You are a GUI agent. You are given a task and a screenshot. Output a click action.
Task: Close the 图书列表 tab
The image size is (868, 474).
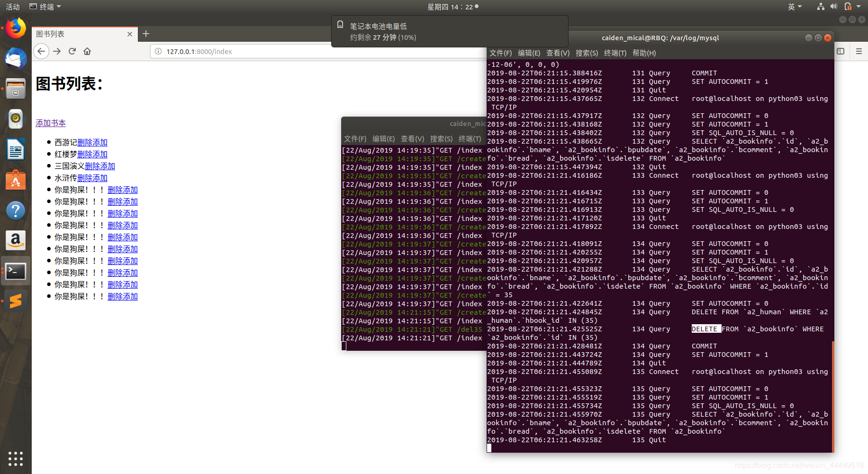pos(130,34)
